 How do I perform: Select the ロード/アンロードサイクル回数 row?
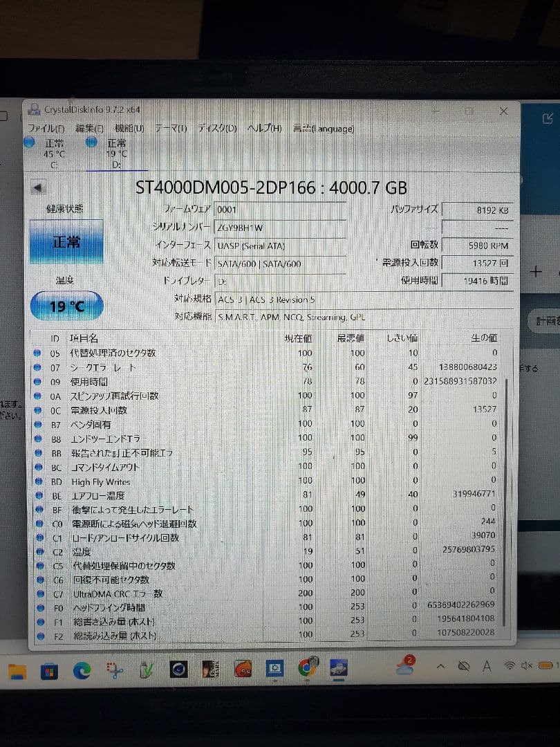pyautogui.click(x=267, y=537)
